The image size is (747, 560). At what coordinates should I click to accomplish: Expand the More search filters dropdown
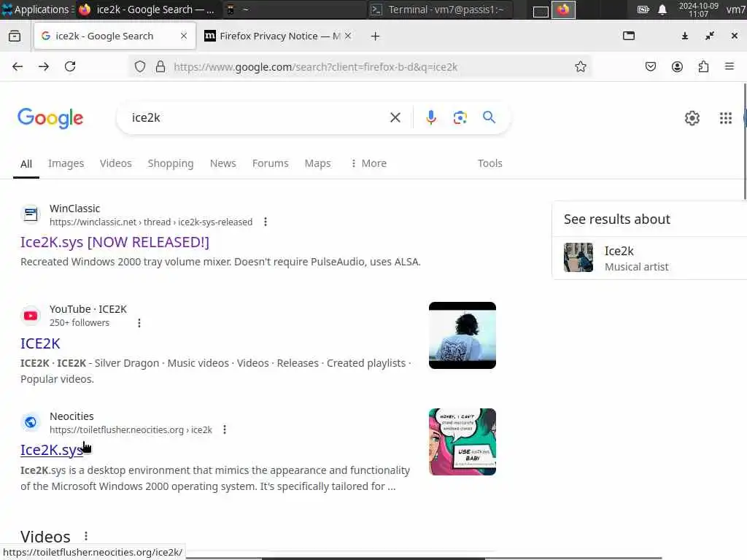[368, 163]
